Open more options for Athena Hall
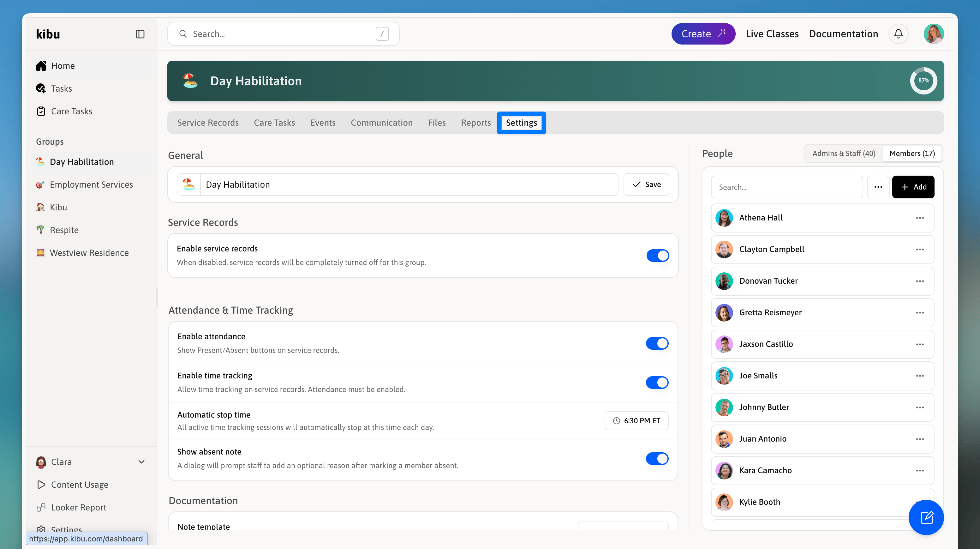 [919, 218]
